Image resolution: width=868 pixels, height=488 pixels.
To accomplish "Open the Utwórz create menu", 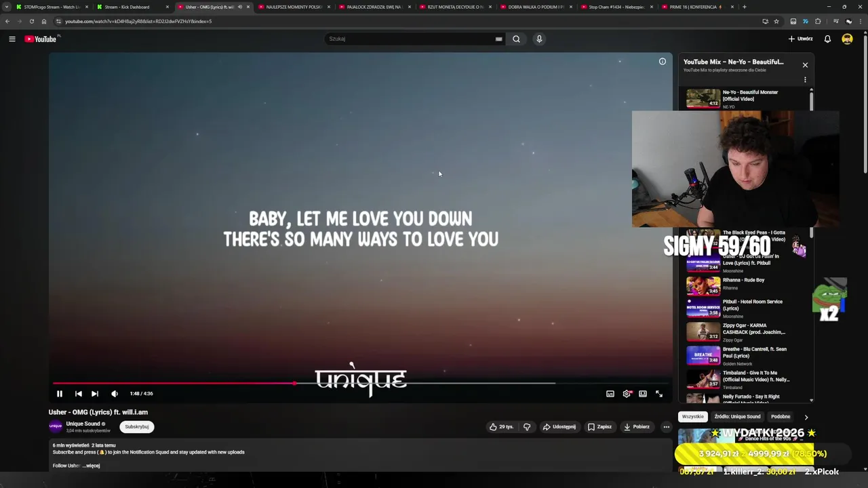I will click(x=801, y=39).
